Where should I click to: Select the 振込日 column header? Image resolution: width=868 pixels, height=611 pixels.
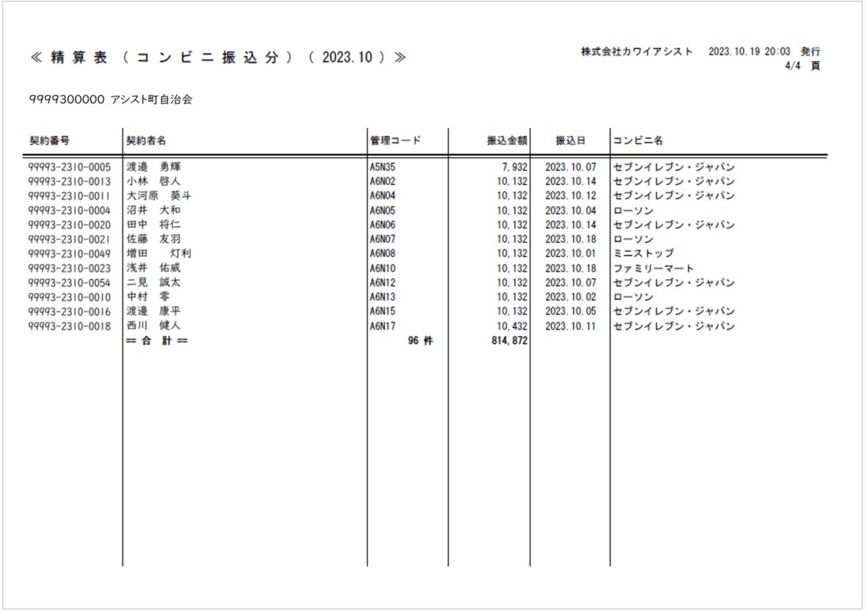point(570,141)
